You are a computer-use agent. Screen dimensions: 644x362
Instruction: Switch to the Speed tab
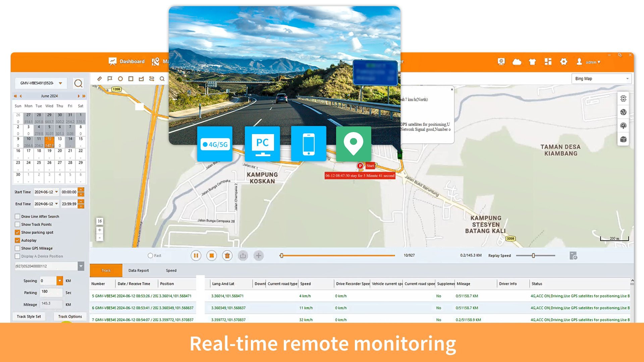pyautogui.click(x=171, y=270)
